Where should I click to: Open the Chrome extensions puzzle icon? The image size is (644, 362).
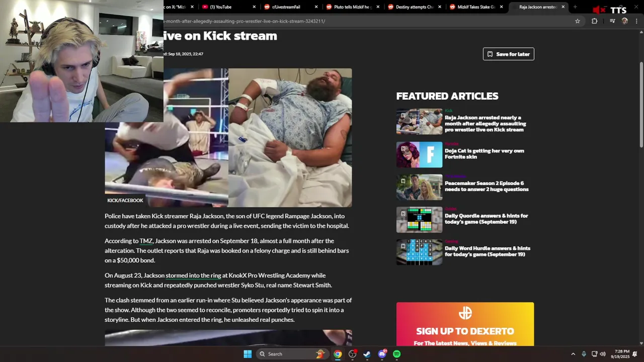(594, 21)
